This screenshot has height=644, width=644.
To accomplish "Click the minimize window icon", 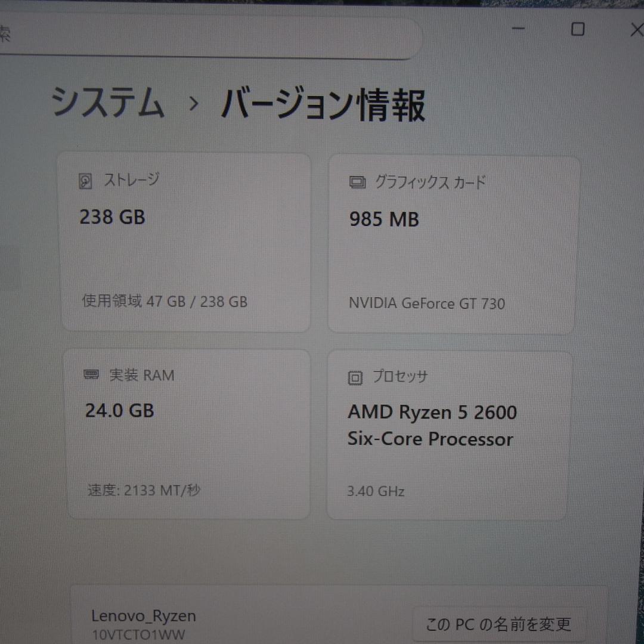I will click(518, 29).
